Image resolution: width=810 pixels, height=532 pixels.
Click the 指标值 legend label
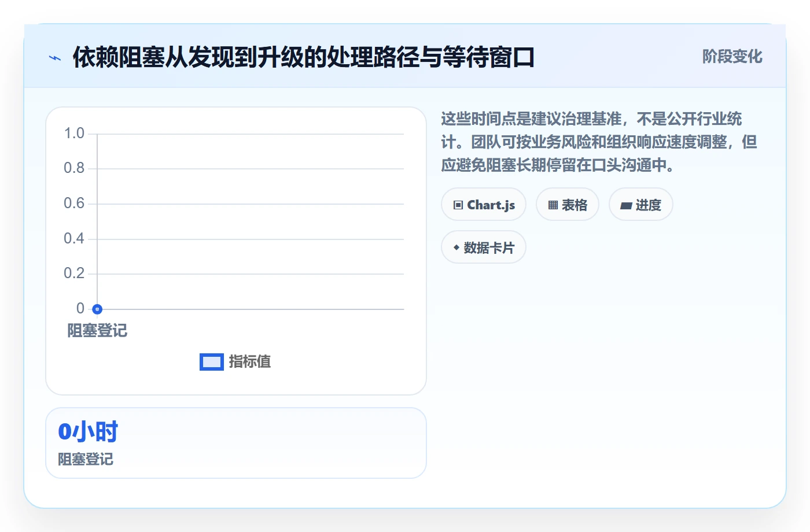point(250,362)
